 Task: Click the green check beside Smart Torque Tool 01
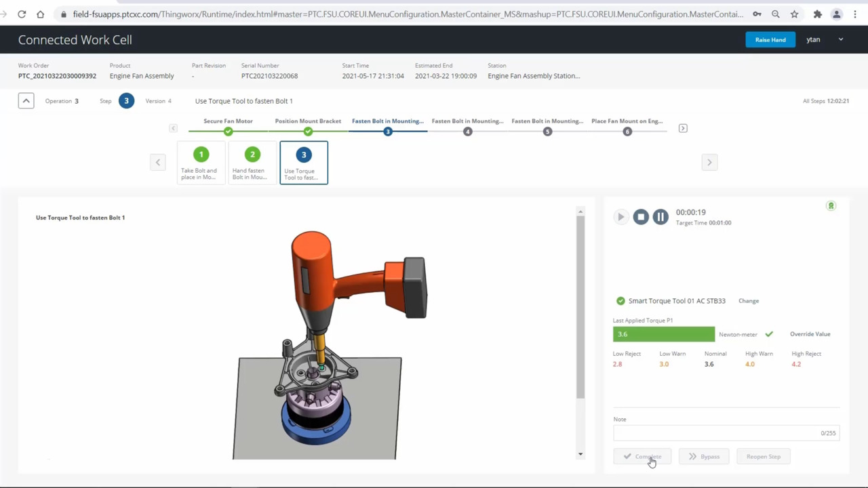[620, 300]
